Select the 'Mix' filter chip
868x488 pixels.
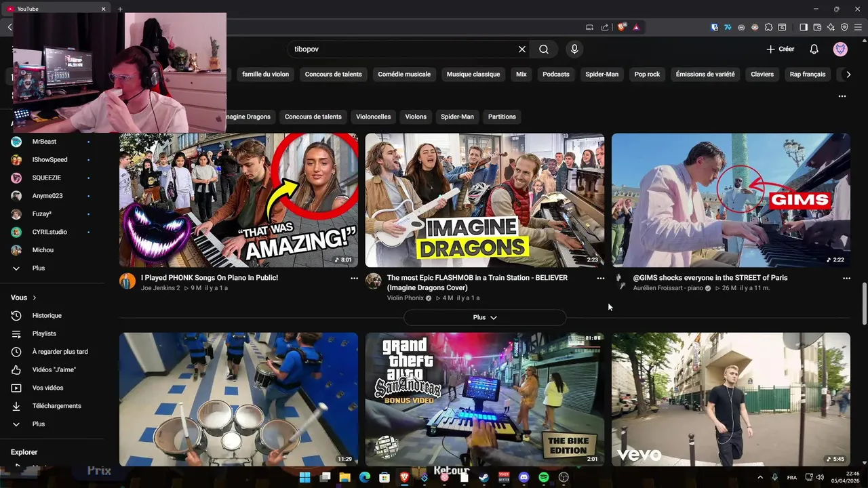521,75
